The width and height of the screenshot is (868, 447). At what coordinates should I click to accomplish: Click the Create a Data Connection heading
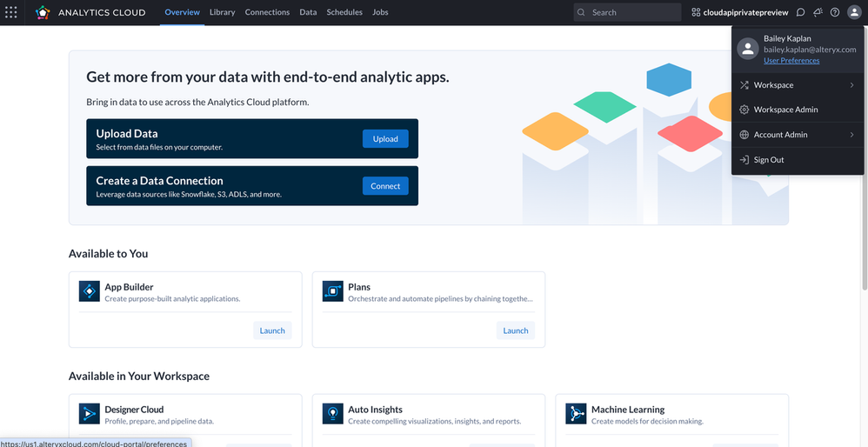pyautogui.click(x=159, y=180)
